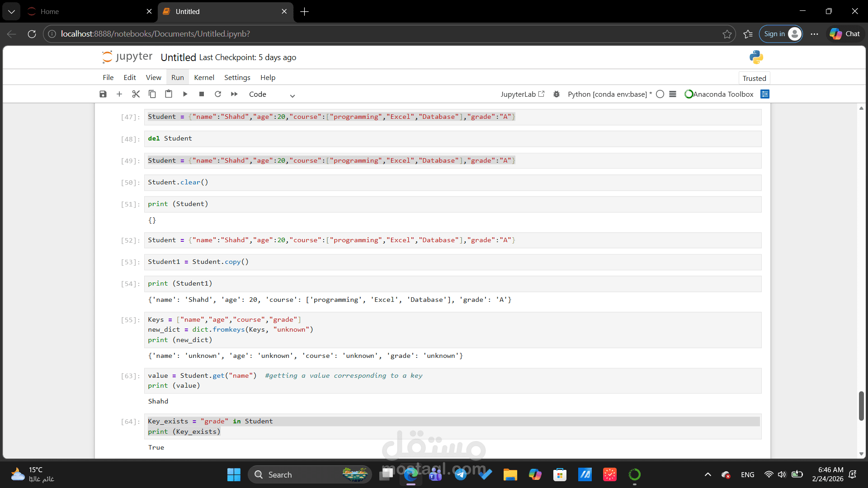Copy the selected cell from the toolbar

tap(152, 94)
